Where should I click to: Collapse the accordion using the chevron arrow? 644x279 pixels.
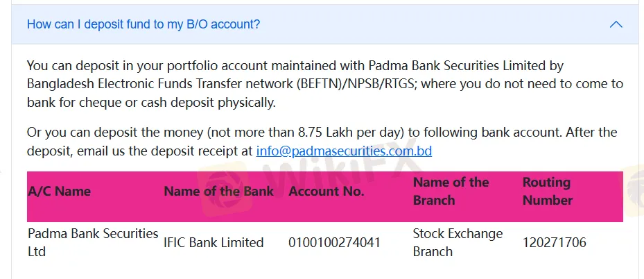(x=615, y=24)
